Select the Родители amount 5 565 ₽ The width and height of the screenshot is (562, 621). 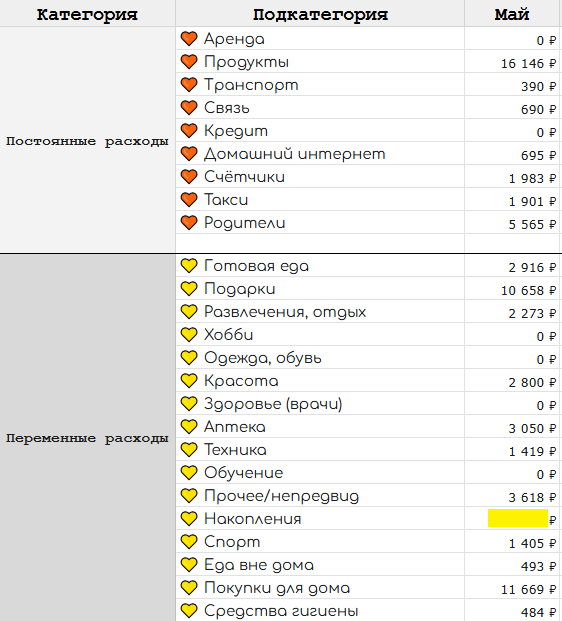pyautogui.click(x=532, y=224)
